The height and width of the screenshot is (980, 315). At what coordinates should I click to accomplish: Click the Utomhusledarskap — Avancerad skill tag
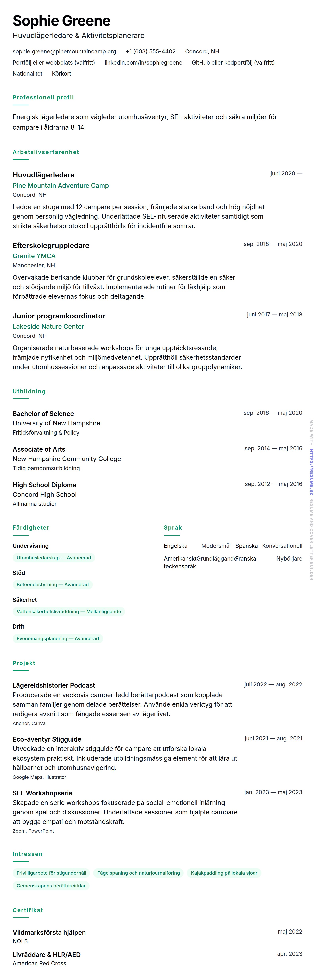pyautogui.click(x=54, y=557)
